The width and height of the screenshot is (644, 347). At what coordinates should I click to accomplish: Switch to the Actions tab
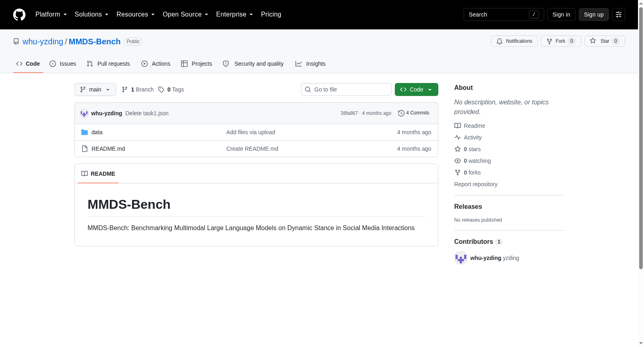(156, 64)
